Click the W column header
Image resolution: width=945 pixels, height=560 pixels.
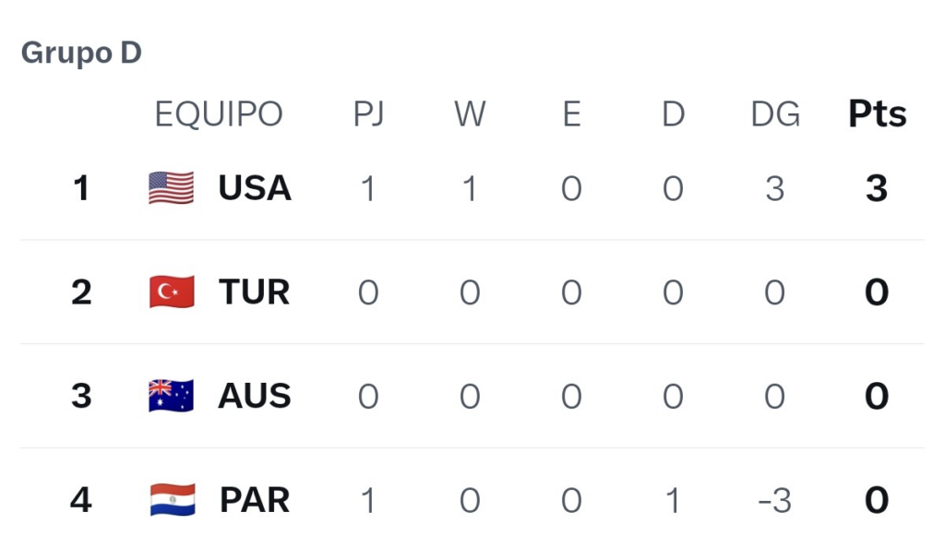coord(470,113)
